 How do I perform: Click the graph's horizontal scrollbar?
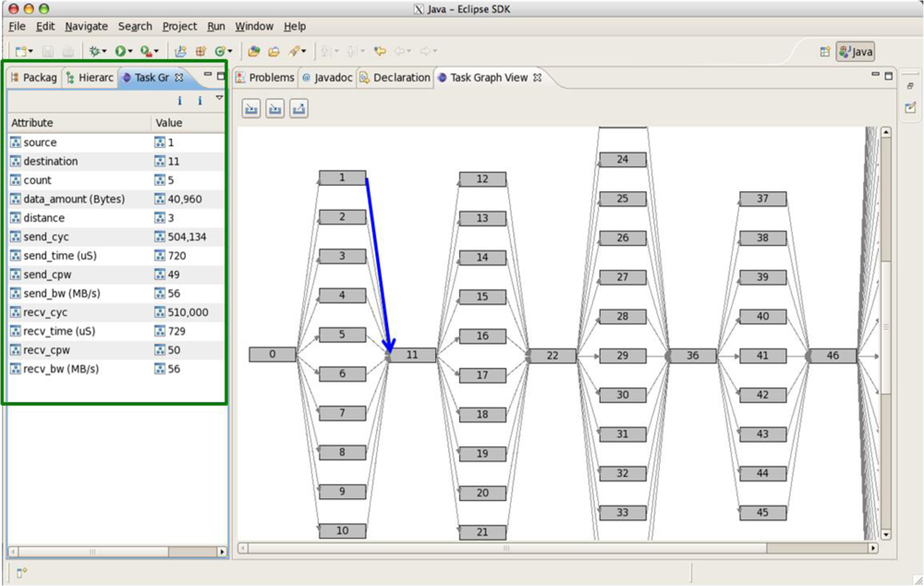click(x=505, y=548)
